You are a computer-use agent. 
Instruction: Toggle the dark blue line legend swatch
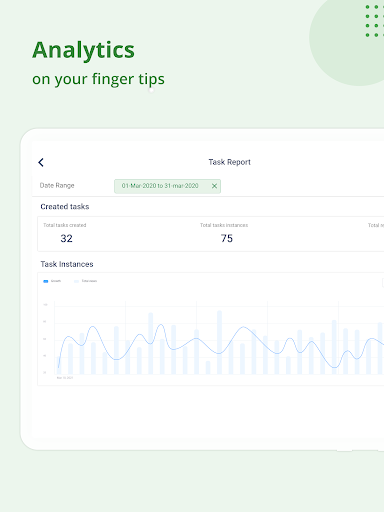(x=46, y=281)
